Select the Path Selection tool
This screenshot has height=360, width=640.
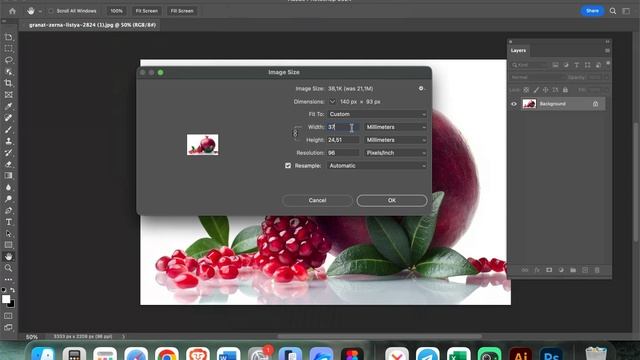tap(9, 233)
